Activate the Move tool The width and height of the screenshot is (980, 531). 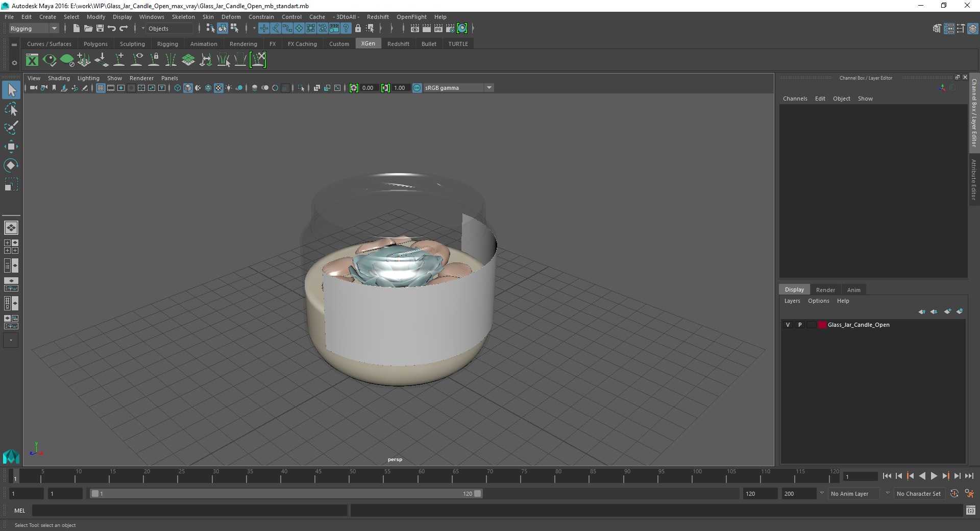(x=11, y=147)
